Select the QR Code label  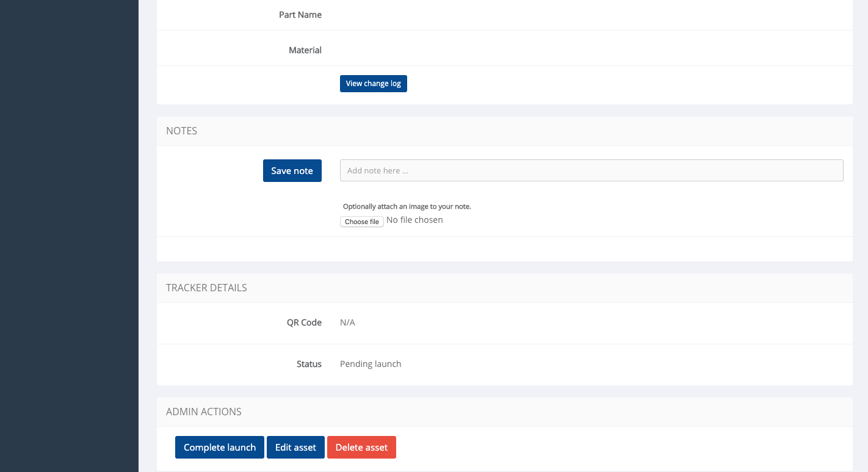click(304, 322)
